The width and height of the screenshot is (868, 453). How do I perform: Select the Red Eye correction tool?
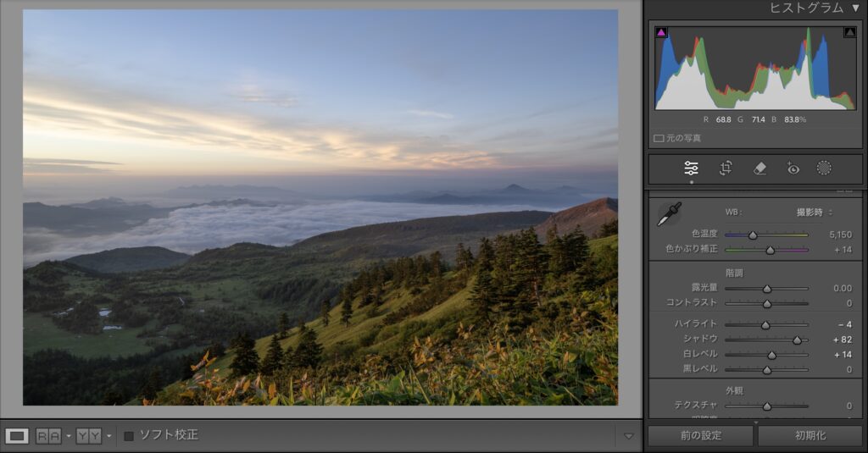pyautogui.click(x=793, y=168)
